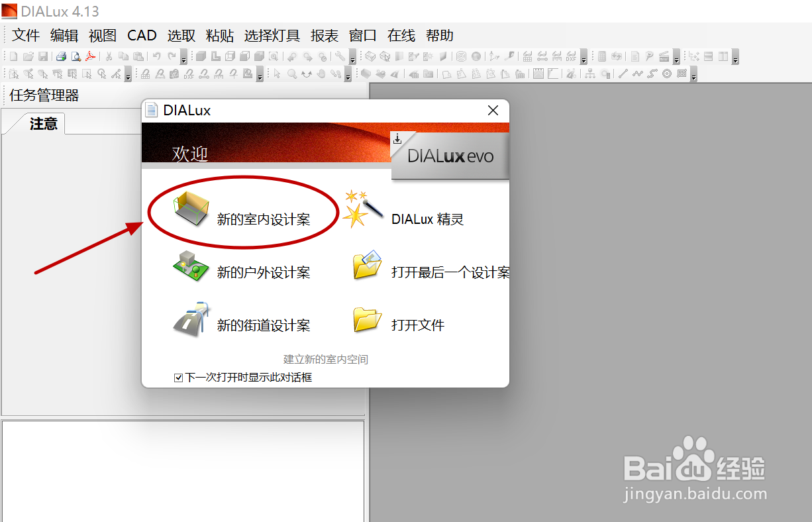Viewport: 812px width, 522px height.
Task: Click the hierarchy tree diagram icon
Action: 589,74
